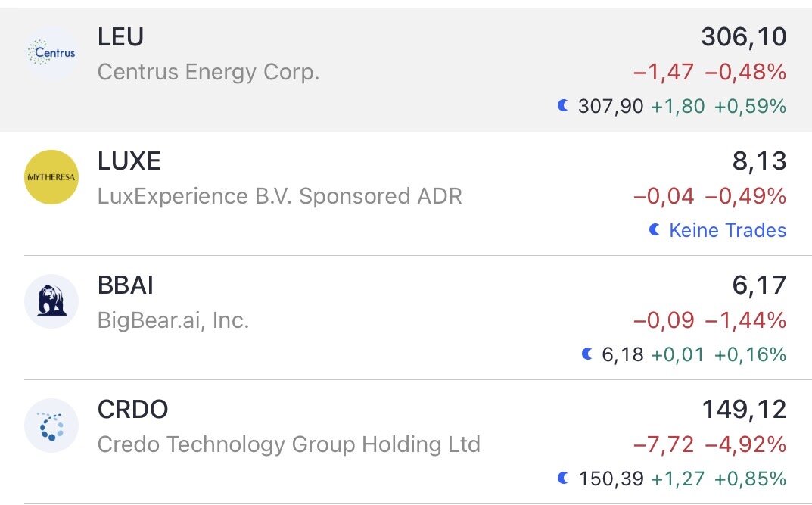Image resolution: width=812 pixels, height=505 pixels.
Task: Click Credo Technology Group Holding Ltd name
Action: [288, 444]
